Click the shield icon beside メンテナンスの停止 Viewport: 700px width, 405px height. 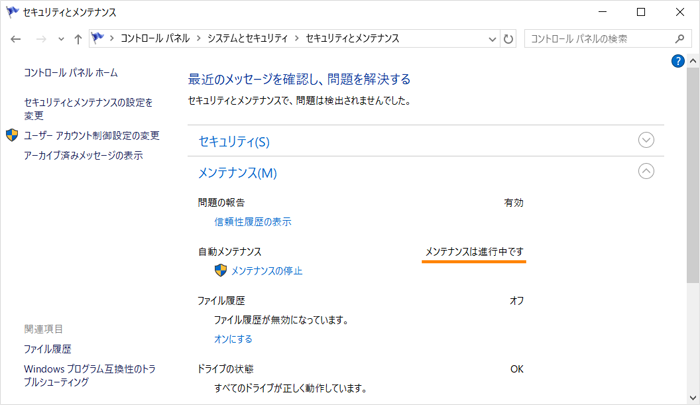(x=221, y=270)
